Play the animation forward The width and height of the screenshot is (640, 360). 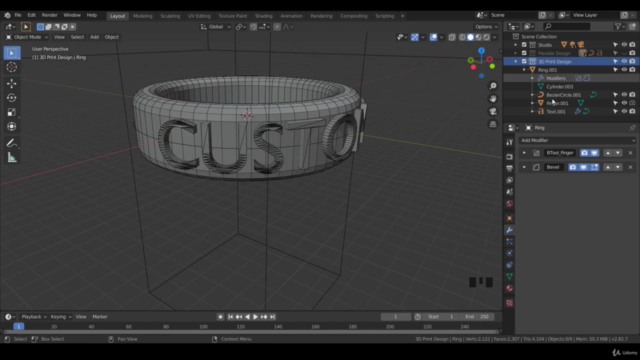pyautogui.click(x=256, y=317)
